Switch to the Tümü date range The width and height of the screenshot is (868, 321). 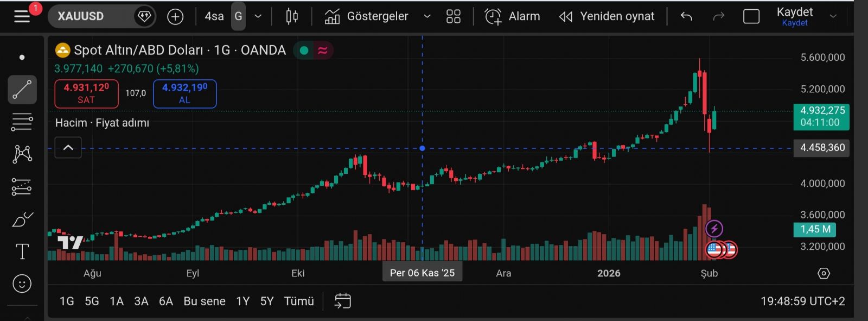point(299,301)
